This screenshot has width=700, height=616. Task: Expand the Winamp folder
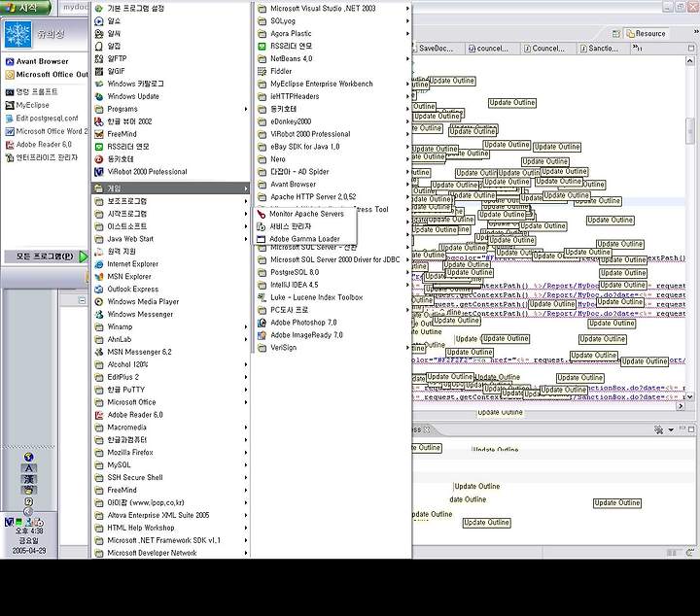click(169, 327)
